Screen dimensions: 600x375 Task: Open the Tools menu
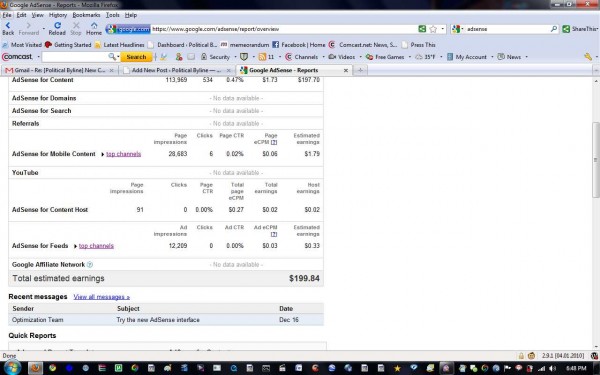[112, 15]
